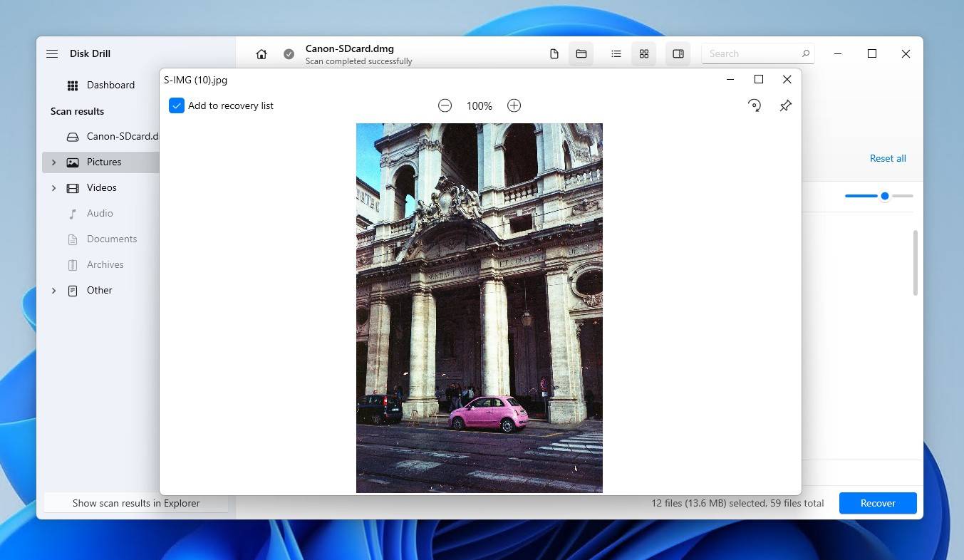
Task: Switch to folder view icon
Action: coord(581,54)
